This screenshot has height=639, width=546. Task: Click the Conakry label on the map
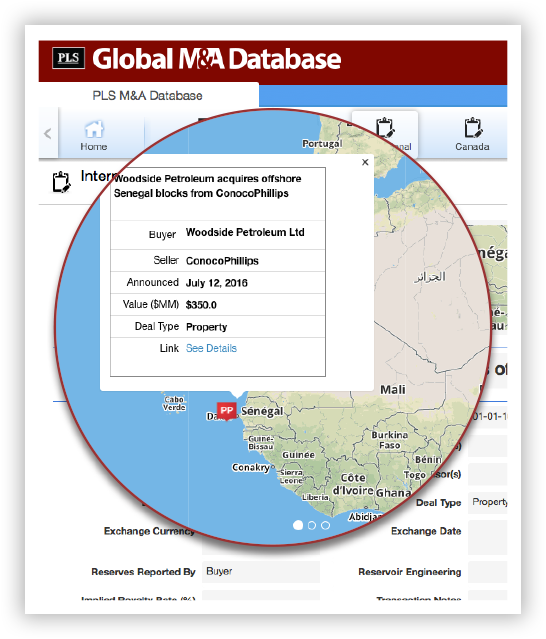(251, 467)
